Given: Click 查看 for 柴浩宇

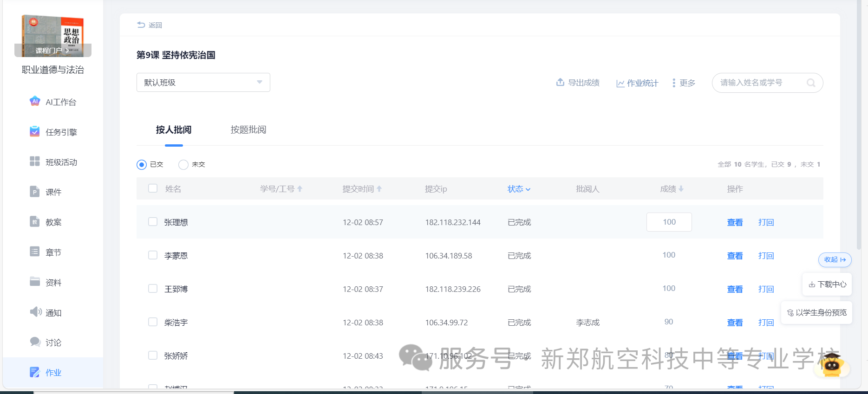Looking at the screenshot, I should coord(735,323).
